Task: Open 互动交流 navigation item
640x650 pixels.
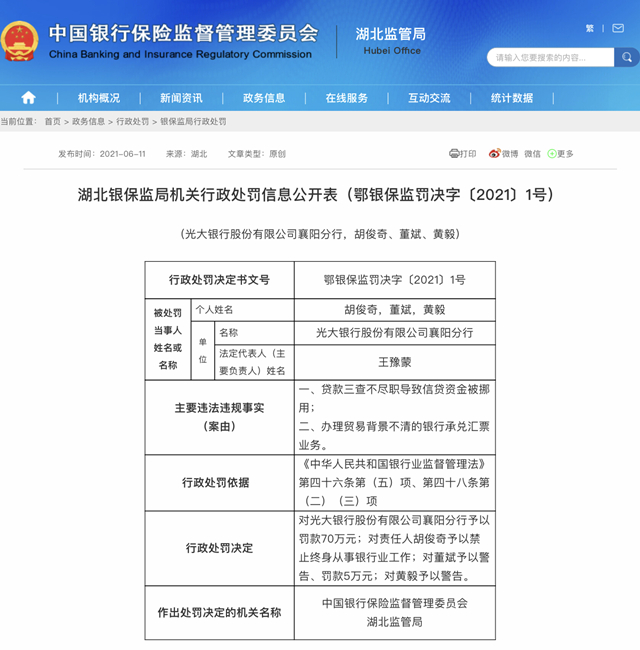Action: coord(429,98)
